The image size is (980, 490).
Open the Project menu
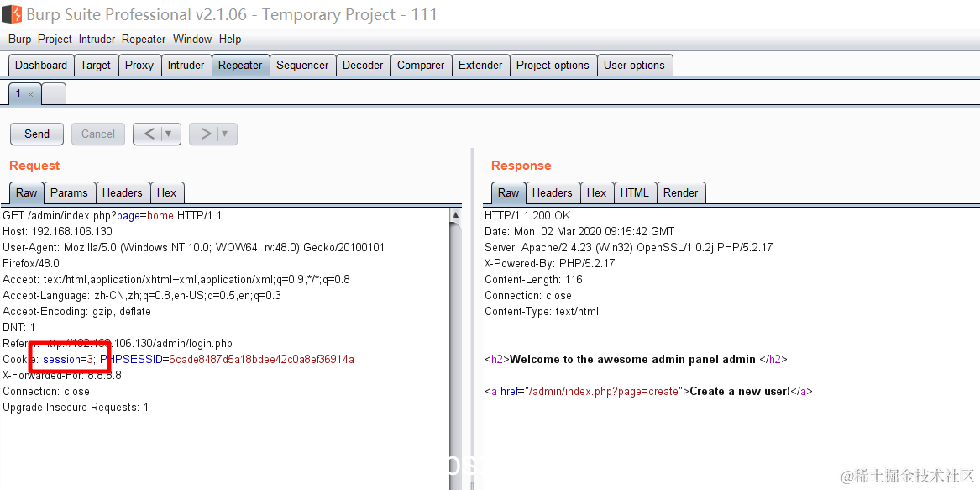point(55,39)
